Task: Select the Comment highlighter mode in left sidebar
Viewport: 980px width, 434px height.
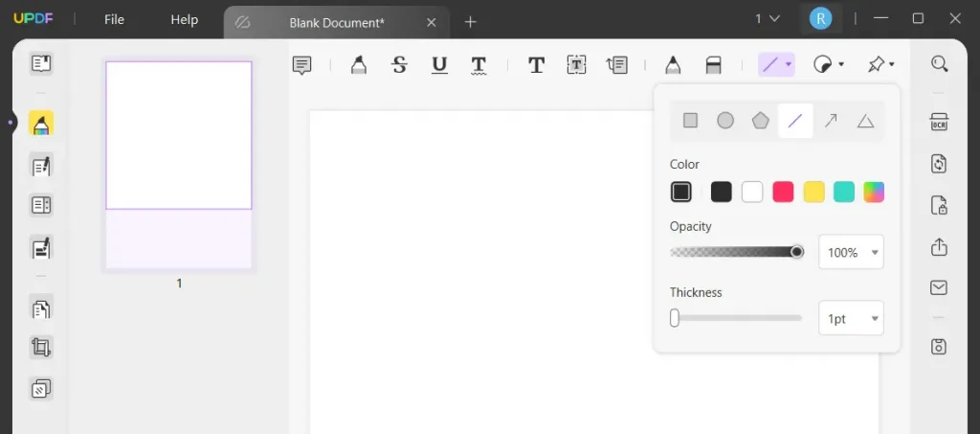Action: 41,125
